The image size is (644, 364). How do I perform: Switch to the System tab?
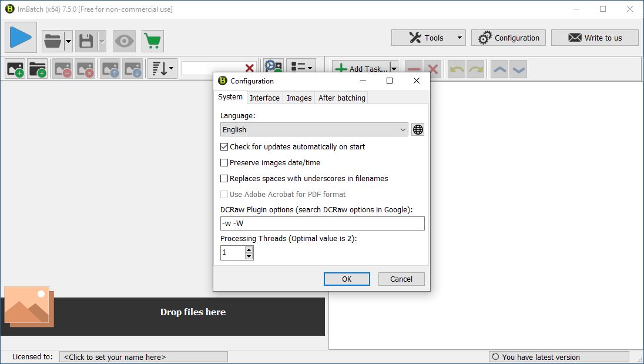tap(230, 97)
